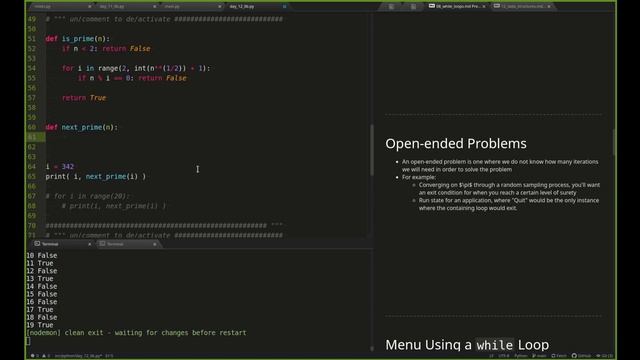This screenshot has height=360, width=640.
Task: Click the 'Menu Using a while Loop' heading
Action: tap(467, 345)
